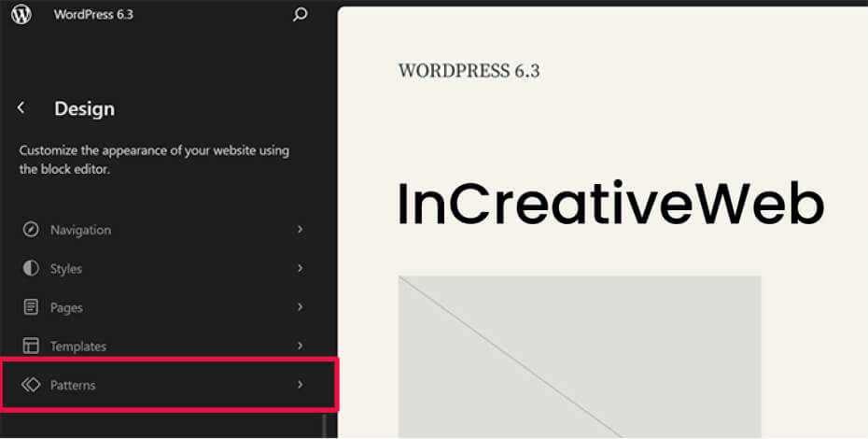The width and height of the screenshot is (868, 439).
Task: Expand the Styles chevron
Action: (x=300, y=268)
